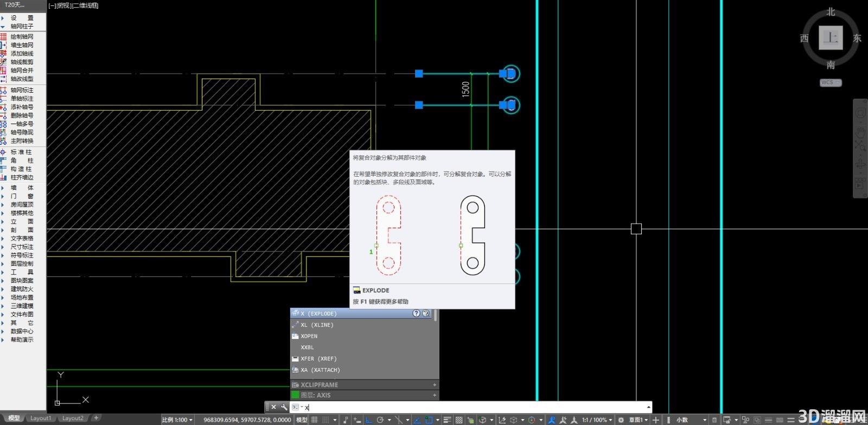Viewport: 868px width, 425px height.
Task: Select the 图层: AXIS green layer entry
Action: pyautogui.click(x=363, y=395)
